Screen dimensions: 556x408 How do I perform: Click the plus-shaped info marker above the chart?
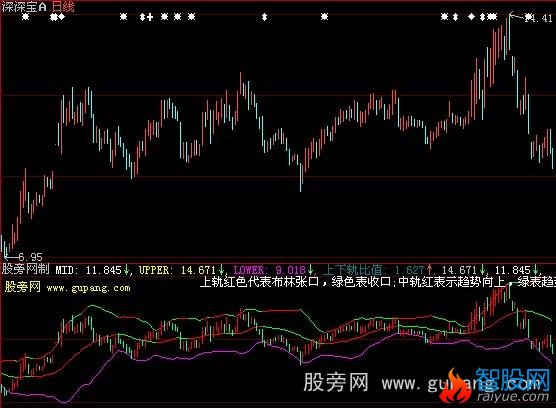point(150,17)
